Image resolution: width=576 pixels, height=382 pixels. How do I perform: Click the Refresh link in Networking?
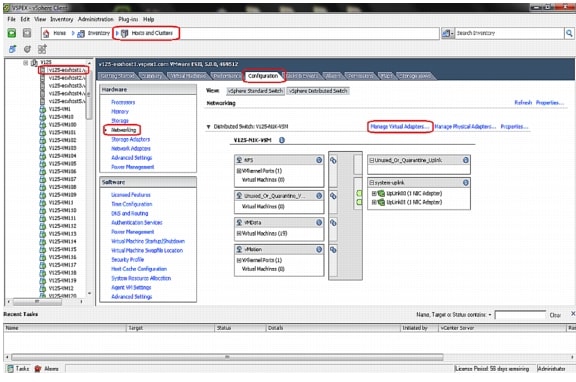click(x=523, y=102)
